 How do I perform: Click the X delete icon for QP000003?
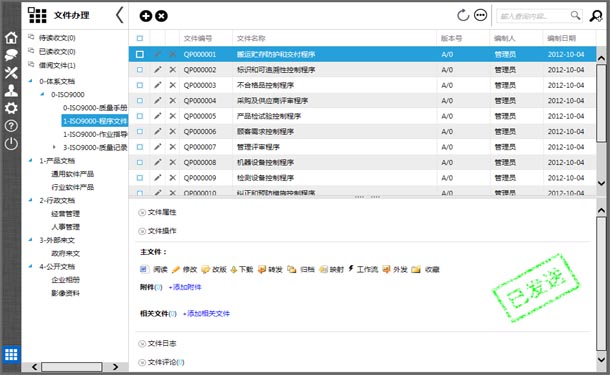point(173,85)
